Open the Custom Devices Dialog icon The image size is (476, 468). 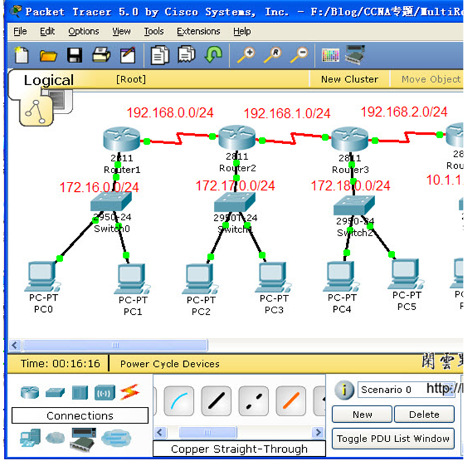355,54
